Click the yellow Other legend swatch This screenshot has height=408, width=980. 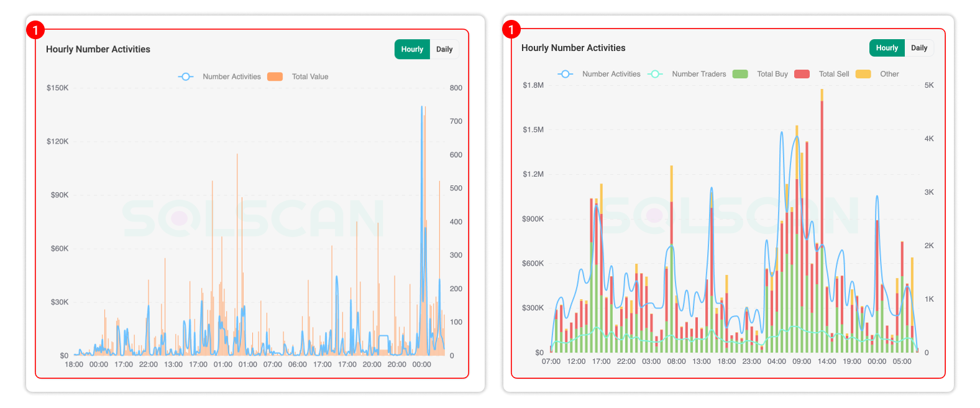click(x=863, y=74)
